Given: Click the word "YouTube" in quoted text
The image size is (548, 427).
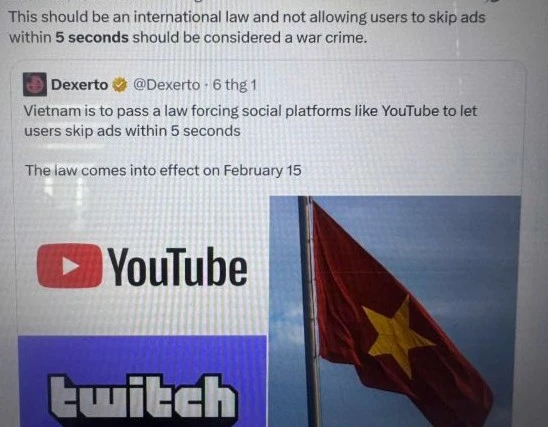Looking at the screenshot, I should pyautogui.click(x=410, y=111).
